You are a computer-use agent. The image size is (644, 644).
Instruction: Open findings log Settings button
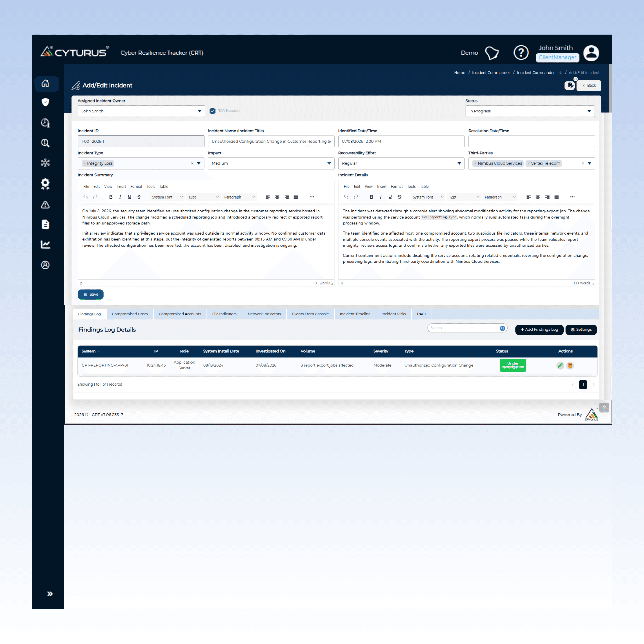(x=581, y=330)
